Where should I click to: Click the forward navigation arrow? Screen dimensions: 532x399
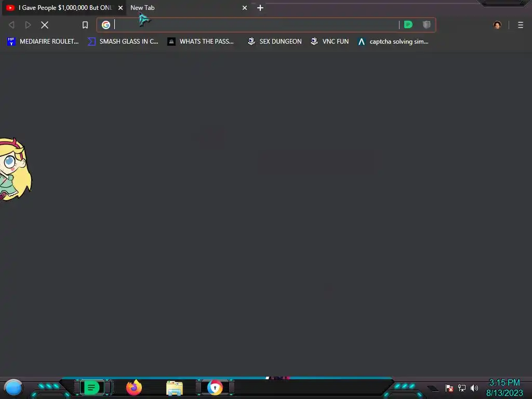pos(28,25)
